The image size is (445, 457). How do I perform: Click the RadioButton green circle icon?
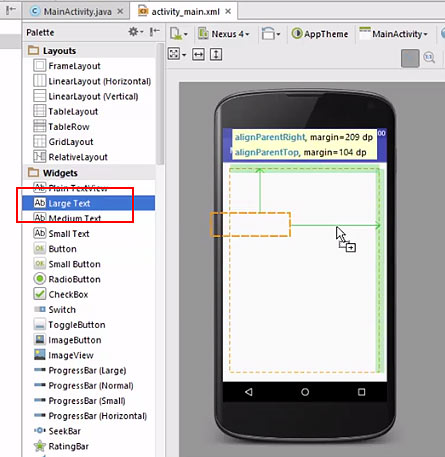coord(40,278)
